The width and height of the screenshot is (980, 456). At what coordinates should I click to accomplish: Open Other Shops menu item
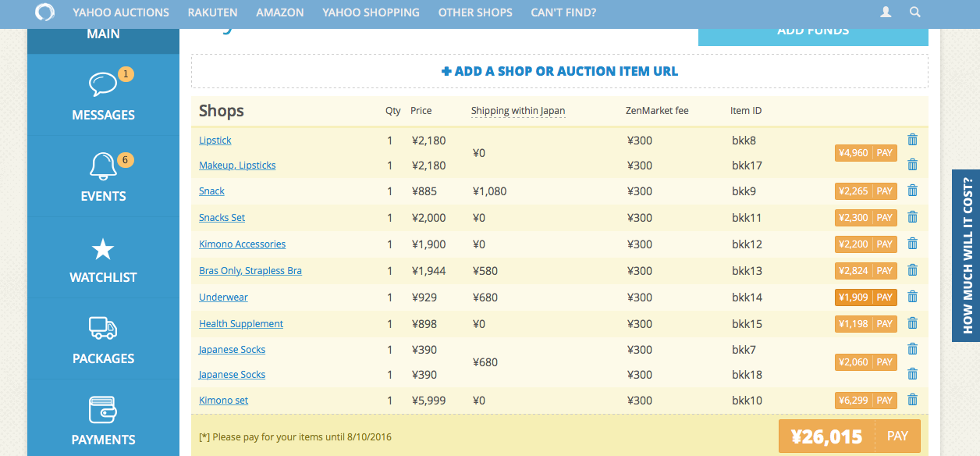[x=475, y=12]
